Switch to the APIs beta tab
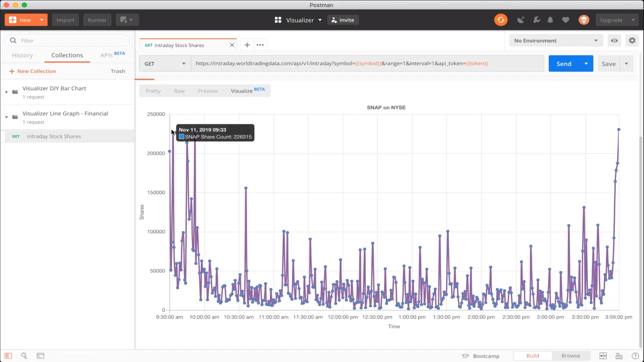 point(112,55)
